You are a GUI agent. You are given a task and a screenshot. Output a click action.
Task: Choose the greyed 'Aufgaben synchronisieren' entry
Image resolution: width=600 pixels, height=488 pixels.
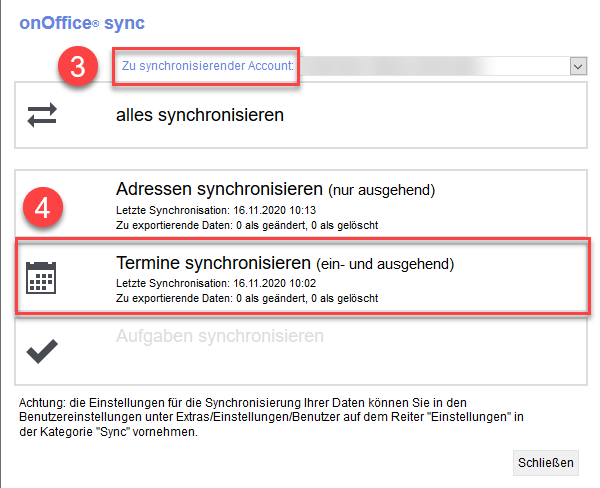pos(220,336)
